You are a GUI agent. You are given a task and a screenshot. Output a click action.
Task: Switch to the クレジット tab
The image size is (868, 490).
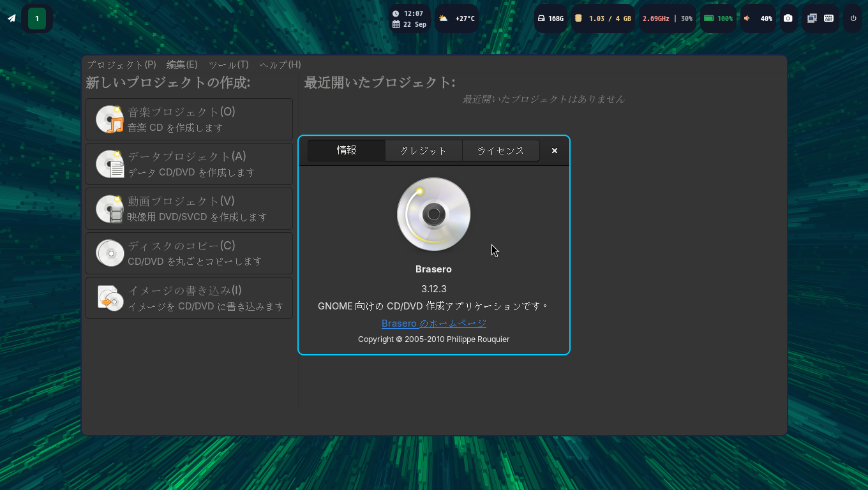(424, 151)
